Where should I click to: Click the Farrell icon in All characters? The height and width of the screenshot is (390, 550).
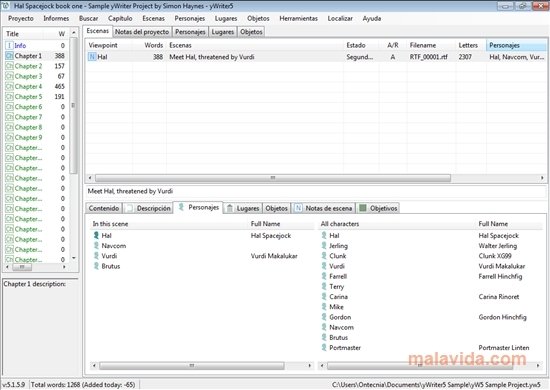pos(324,276)
